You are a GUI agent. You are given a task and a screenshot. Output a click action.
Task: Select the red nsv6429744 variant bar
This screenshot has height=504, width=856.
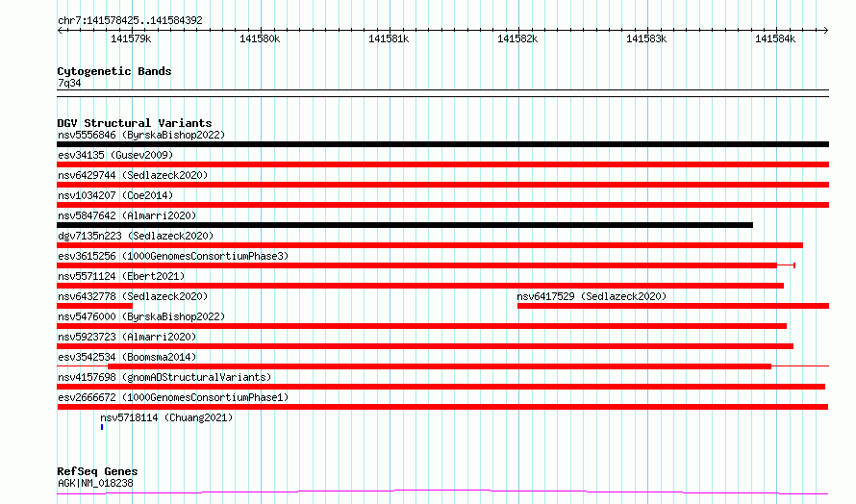(x=442, y=185)
